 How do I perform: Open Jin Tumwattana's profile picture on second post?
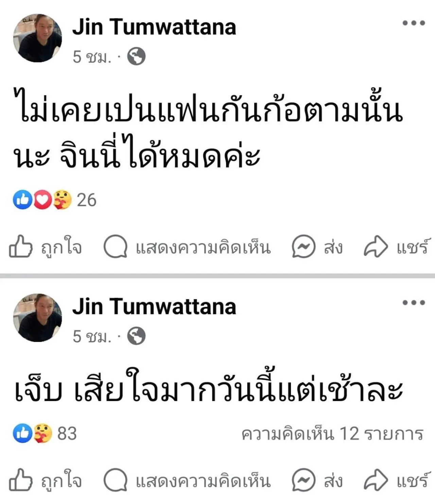(37, 318)
